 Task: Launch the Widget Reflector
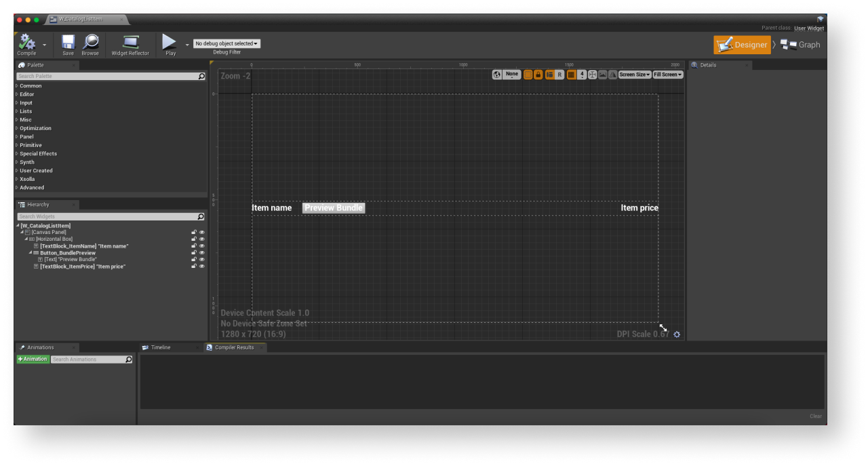pos(130,44)
